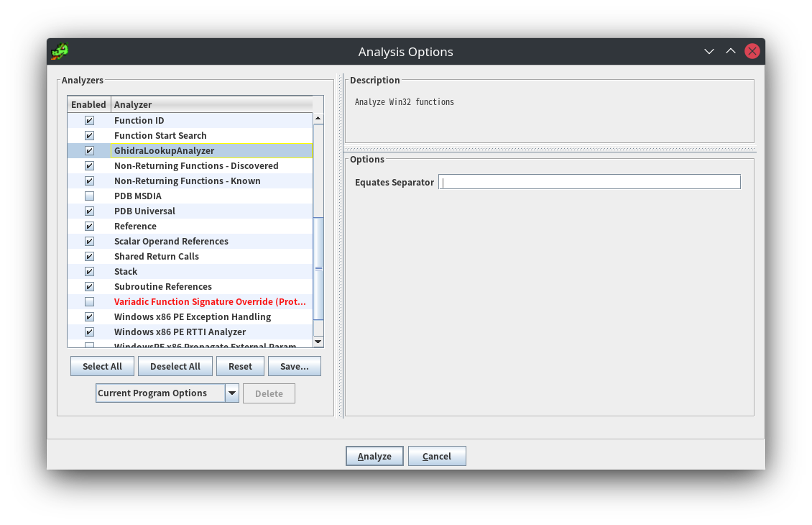
Task: Select the GhidraLookupAnalyzer row
Action: point(190,150)
